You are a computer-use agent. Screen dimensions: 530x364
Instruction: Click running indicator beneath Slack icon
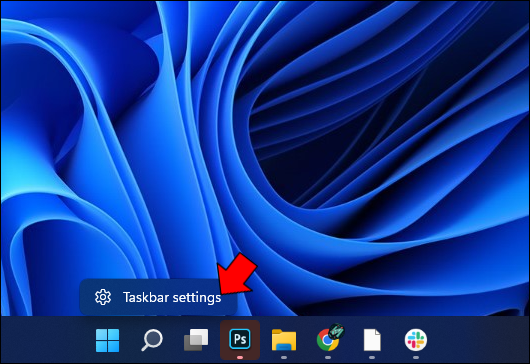[x=416, y=357]
